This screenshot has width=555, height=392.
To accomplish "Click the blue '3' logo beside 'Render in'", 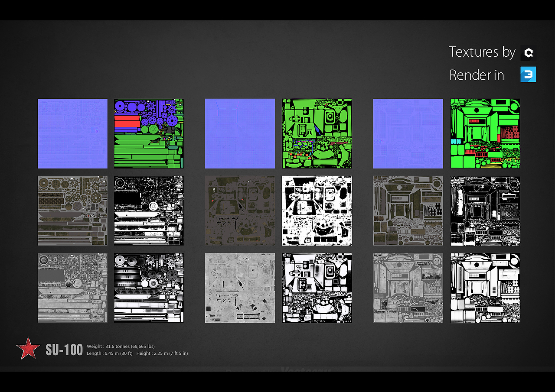I will coord(528,75).
